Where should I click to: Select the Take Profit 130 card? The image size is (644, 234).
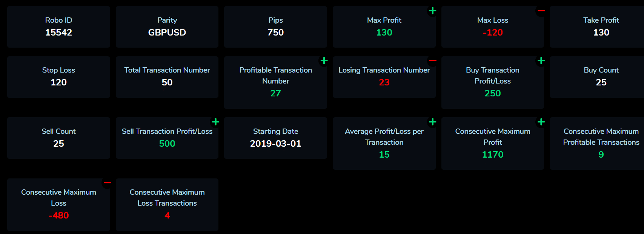tap(597, 26)
